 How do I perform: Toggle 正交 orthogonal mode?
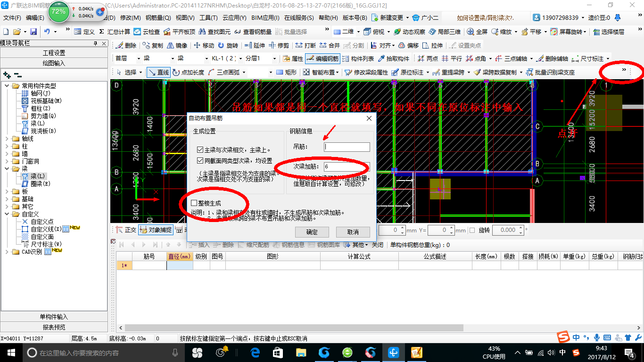coord(126,230)
